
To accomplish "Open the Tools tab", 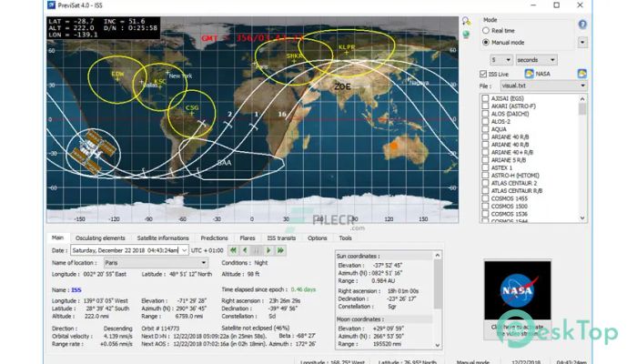I will pos(345,238).
